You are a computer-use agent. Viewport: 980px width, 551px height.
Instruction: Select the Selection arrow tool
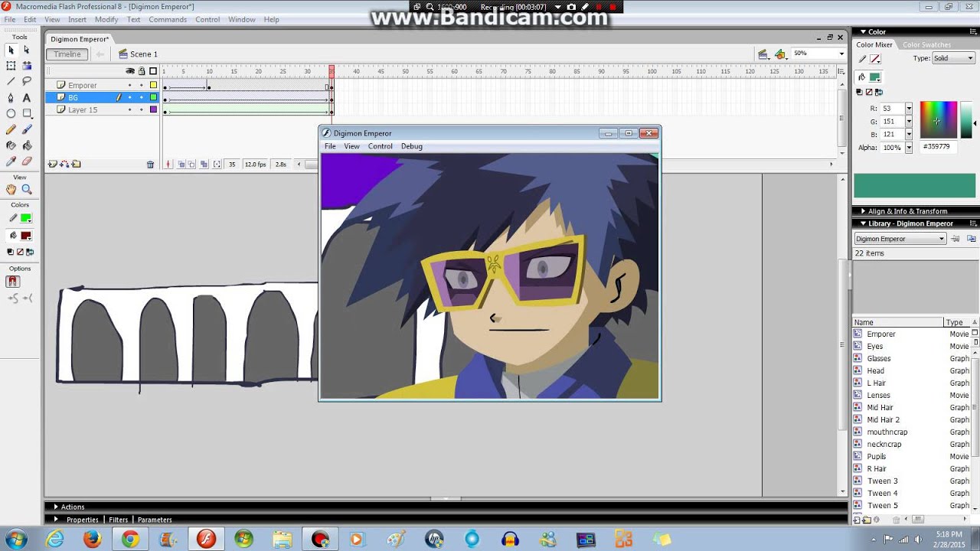click(11, 50)
